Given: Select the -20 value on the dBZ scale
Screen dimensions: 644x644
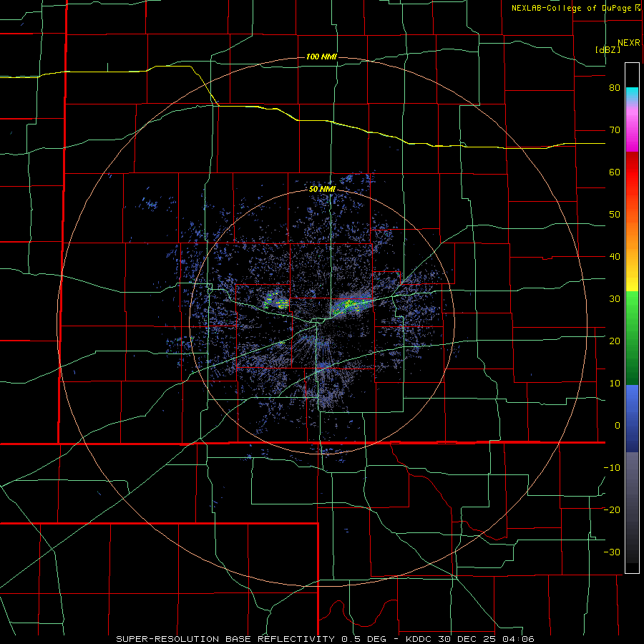Looking at the screenshot, I should click(612, 509).
